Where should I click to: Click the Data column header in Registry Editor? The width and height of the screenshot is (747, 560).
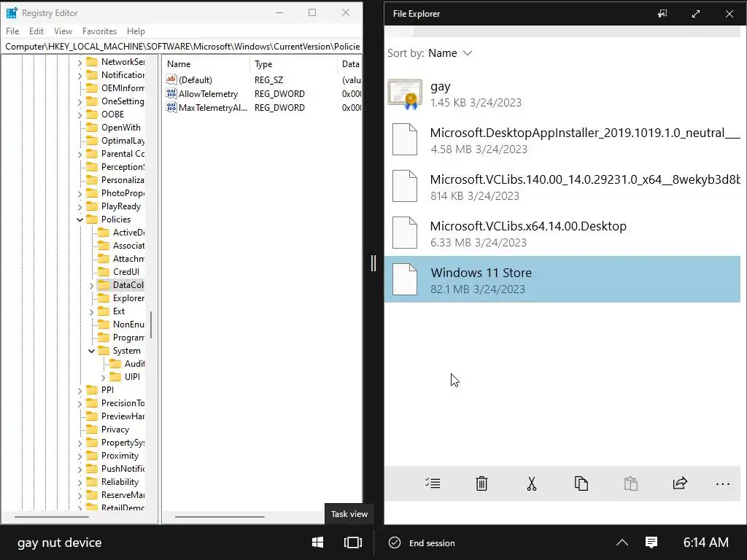pyautogui.click(x=349, y=64)
